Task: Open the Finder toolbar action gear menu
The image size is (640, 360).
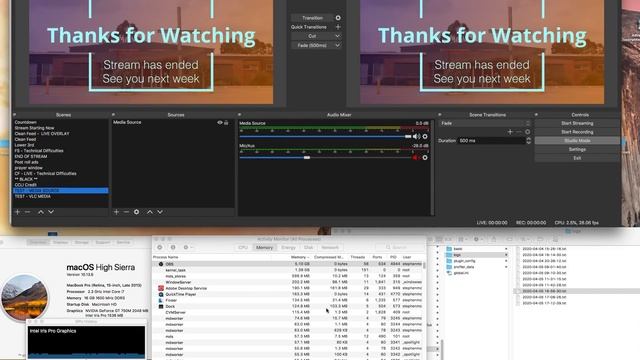Action: click(478, 239)
